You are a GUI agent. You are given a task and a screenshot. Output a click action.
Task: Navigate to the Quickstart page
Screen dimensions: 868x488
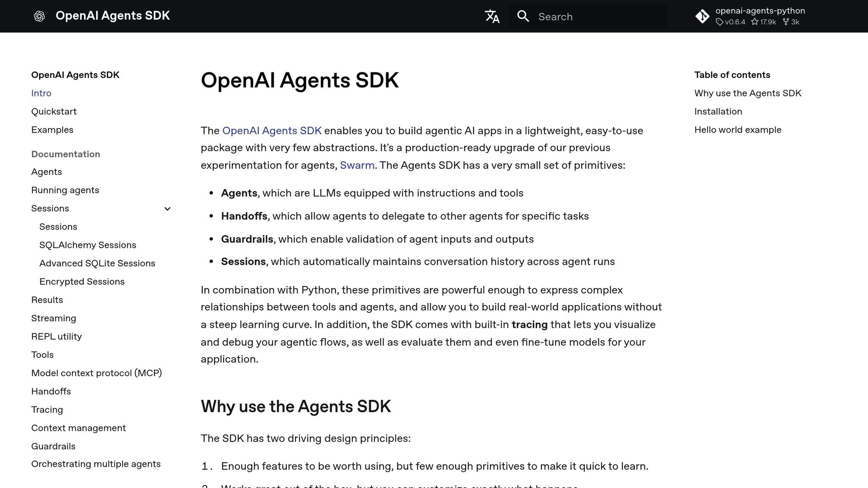tap(54, 111)
